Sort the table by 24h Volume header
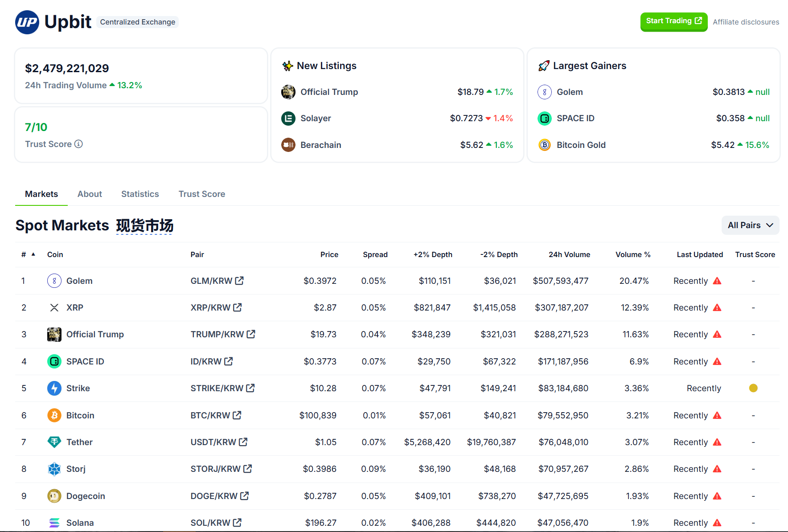This screenshot has height=532, width=788. (x=569, y=254)
